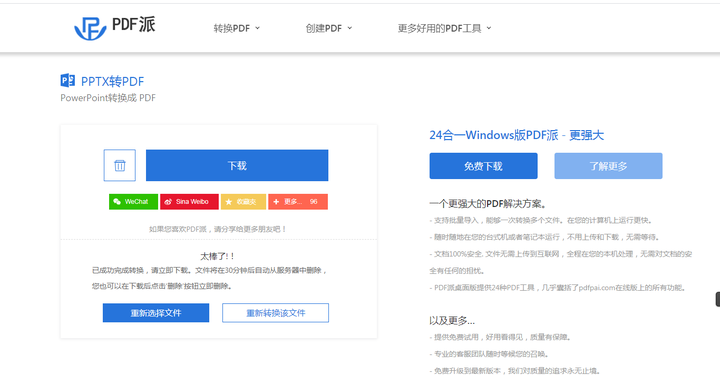Click the PowerPoint icon beside PPTX转PDF
This screenshot has height=375, width=720.
[x=68, y=81]
